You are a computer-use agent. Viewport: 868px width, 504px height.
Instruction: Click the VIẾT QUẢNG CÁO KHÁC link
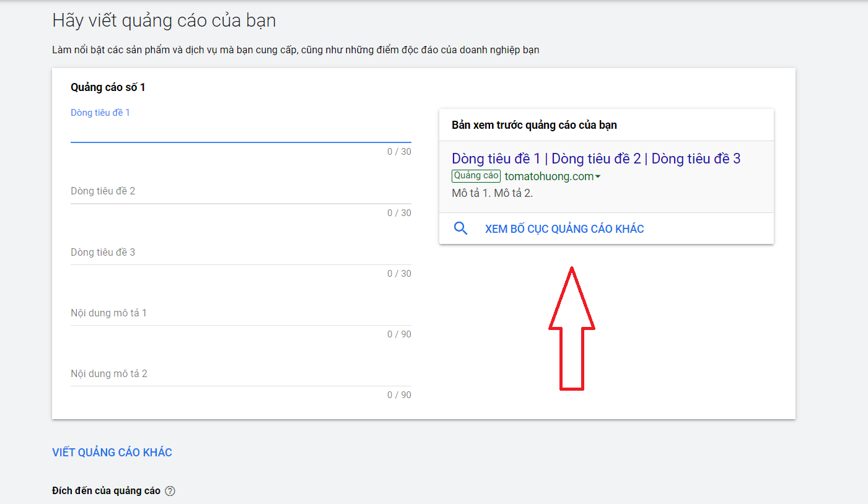click(112, 453)
